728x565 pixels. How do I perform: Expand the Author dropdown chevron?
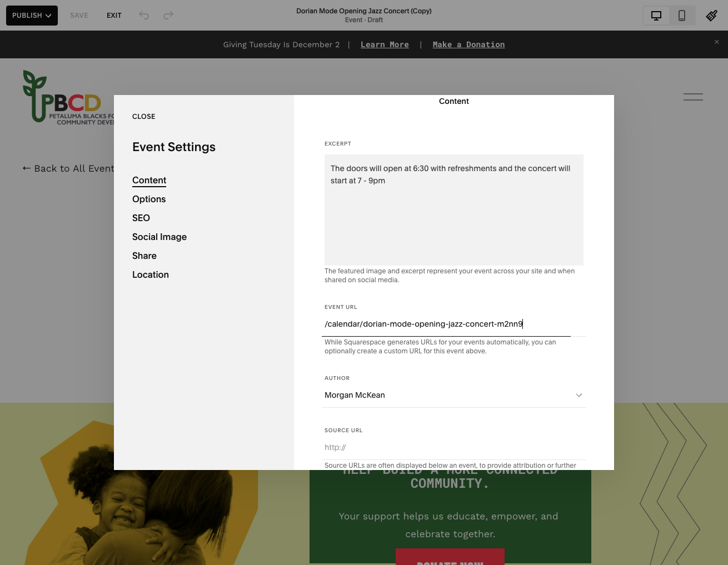pos(579,395)
